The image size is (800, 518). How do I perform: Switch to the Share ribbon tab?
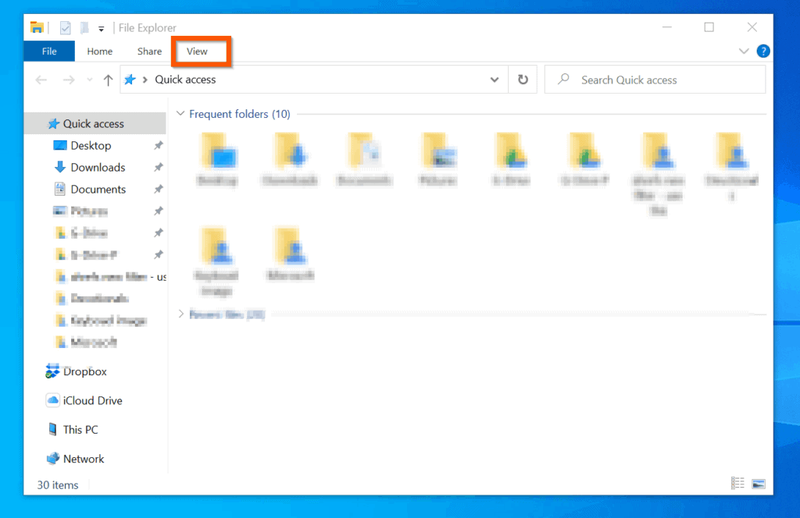click(149, 52)
